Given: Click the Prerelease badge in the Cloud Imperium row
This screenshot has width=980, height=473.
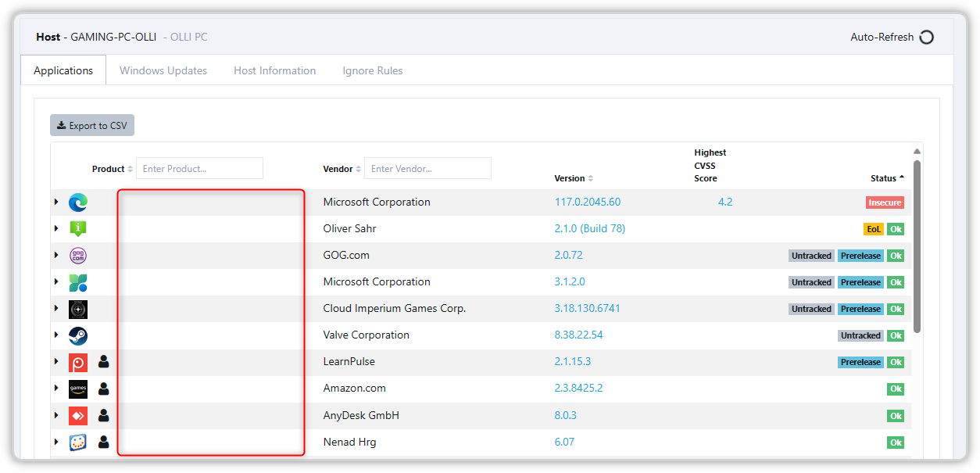Looking at the screenshot, I should pyautogui.click(x=860, y=309).
